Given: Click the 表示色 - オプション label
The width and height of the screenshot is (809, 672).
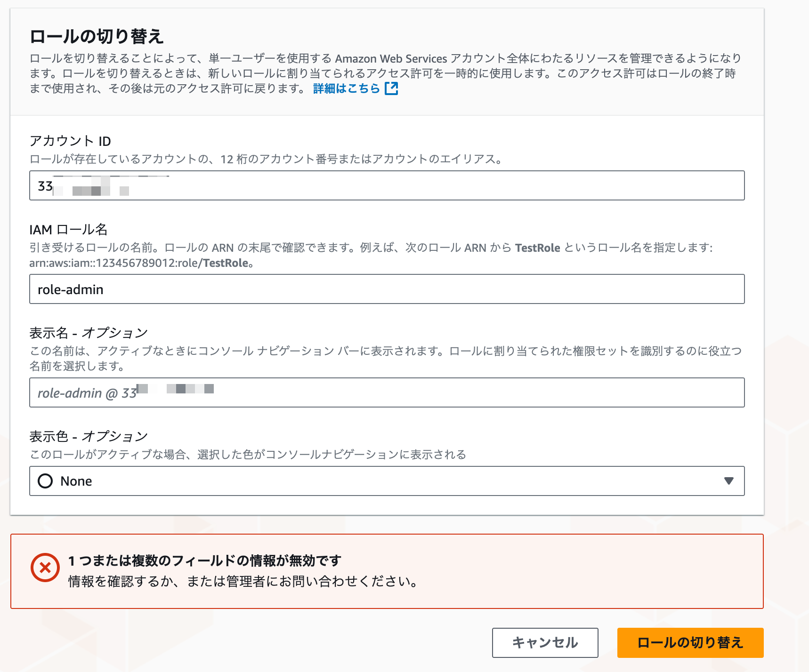Looking at the screenshot, I should point(89,436).
